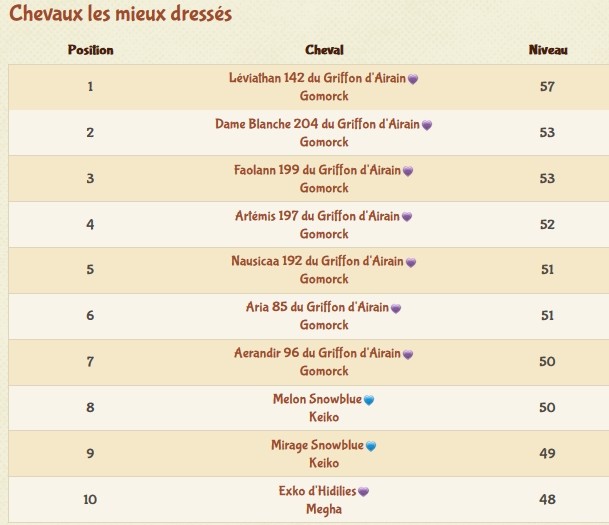Open owner Megha under Exko d'Hidilies
Image resolution: width=609 pixels, height=525 pixels.
pyautogui.click(x=324, y=509)
